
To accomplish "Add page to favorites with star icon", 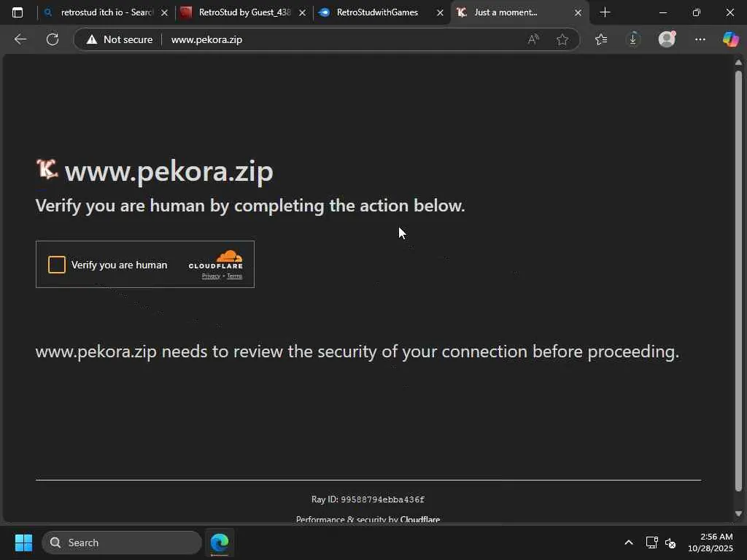I will [562, 39].
